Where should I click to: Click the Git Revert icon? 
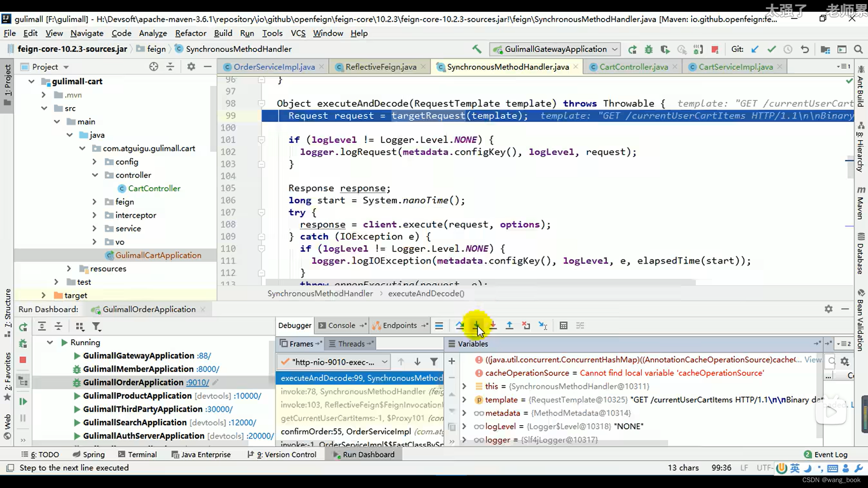click(x=805, y=49)
